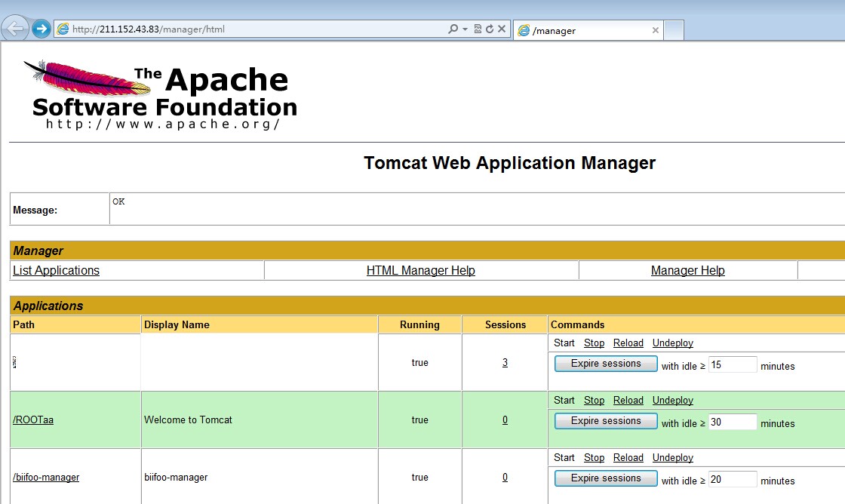Click Expire sessions button for biifoo-manager

coord(606,478)
